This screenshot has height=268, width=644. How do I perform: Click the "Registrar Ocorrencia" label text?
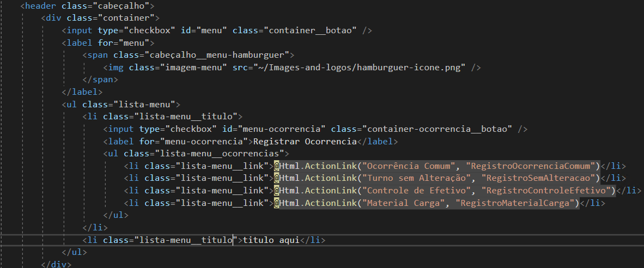(305, 141)
